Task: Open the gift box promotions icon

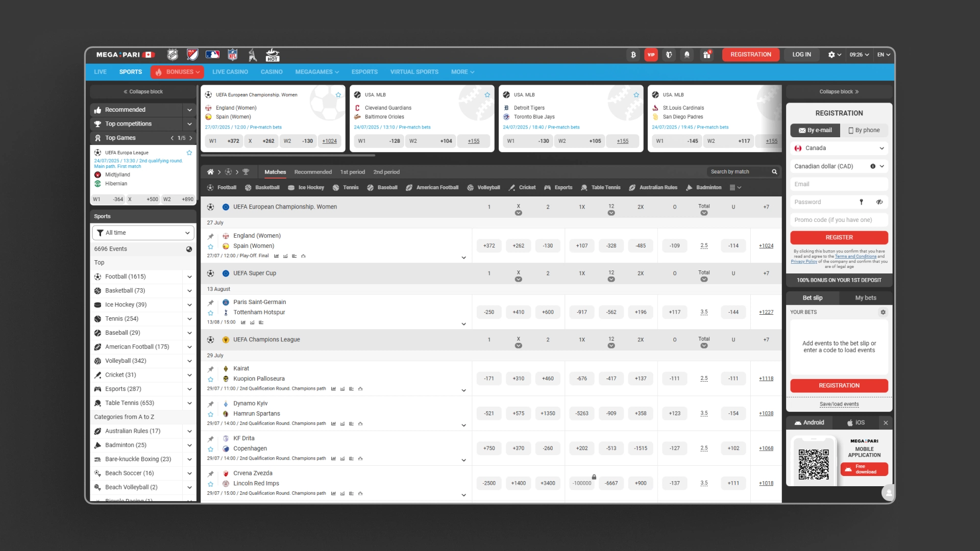Action: [707, 55]
